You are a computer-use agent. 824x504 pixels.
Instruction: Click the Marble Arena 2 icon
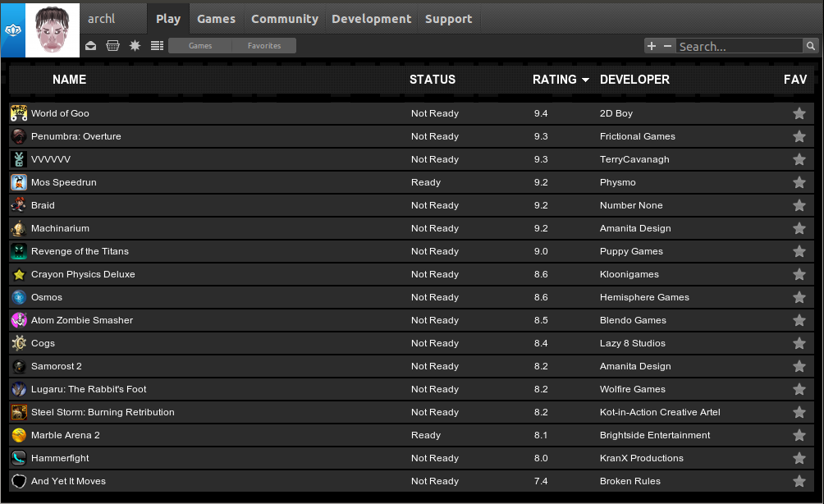[19, 435]
